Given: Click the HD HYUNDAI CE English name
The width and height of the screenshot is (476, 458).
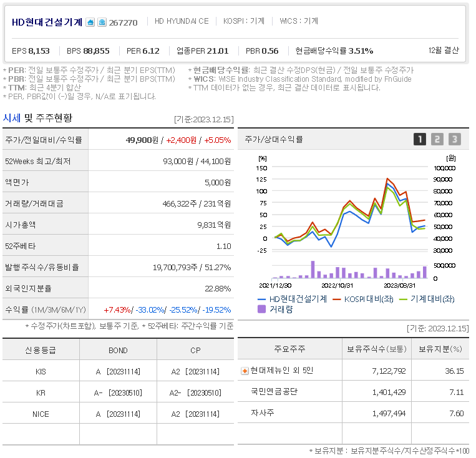Looking at the screenshot, I should tap(182, 21).
